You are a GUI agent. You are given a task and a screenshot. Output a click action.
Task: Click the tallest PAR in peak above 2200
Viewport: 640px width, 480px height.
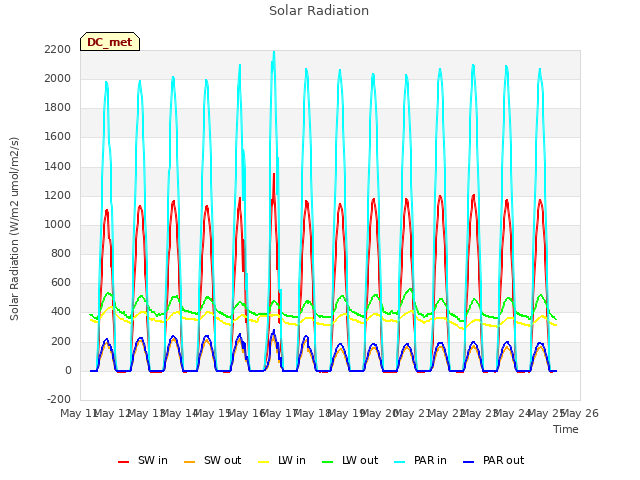(x=274, y=52)
